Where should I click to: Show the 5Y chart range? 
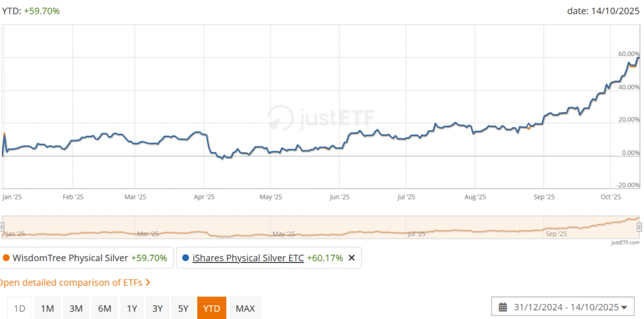[x=183, y=308]
